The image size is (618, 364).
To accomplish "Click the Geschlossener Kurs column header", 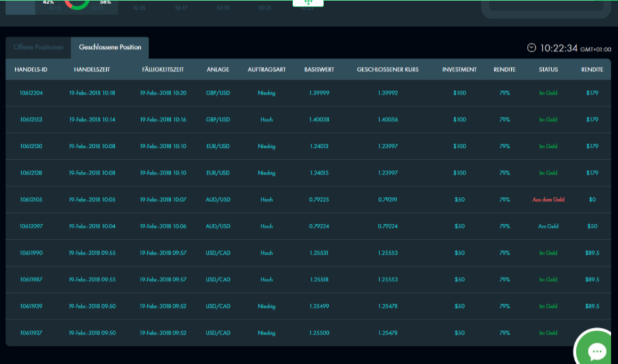I will [x=388, y=69].
